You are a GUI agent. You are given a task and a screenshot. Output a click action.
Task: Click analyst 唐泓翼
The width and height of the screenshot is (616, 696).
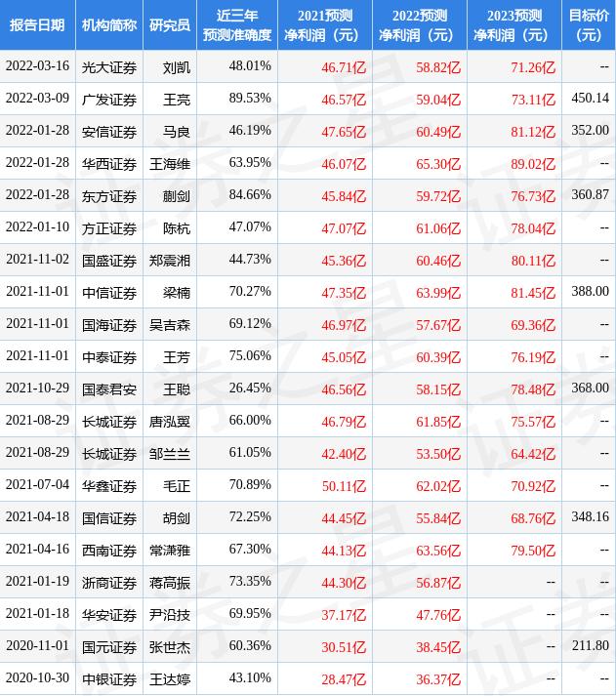[170, 422]
